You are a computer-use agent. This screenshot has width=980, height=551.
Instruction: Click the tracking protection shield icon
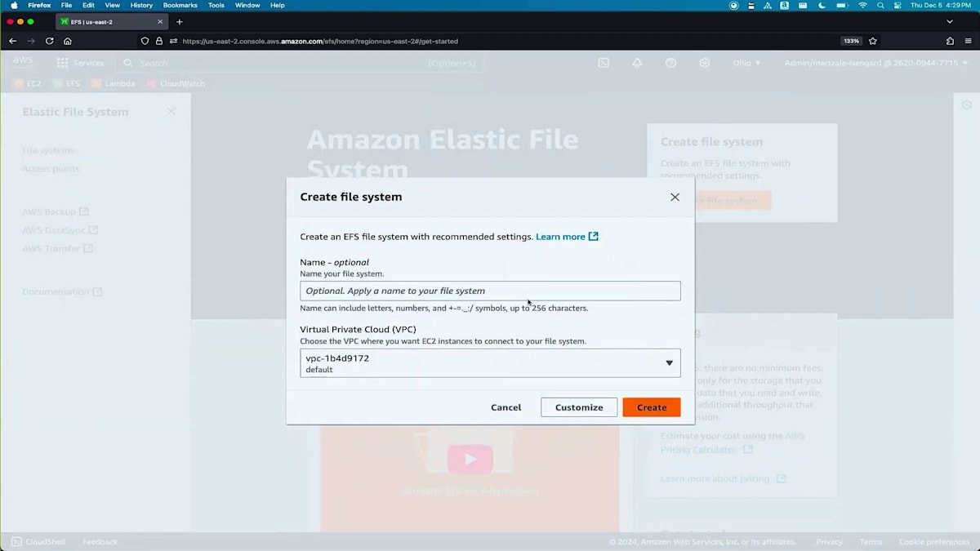(x=145, y=41)
